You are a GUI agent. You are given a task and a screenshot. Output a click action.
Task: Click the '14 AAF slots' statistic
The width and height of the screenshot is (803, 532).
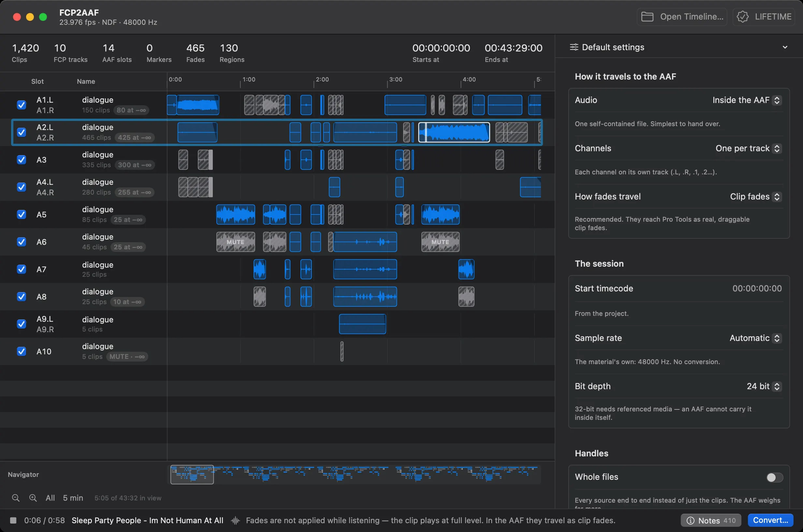pyautogui.click(x=117, y=53)
